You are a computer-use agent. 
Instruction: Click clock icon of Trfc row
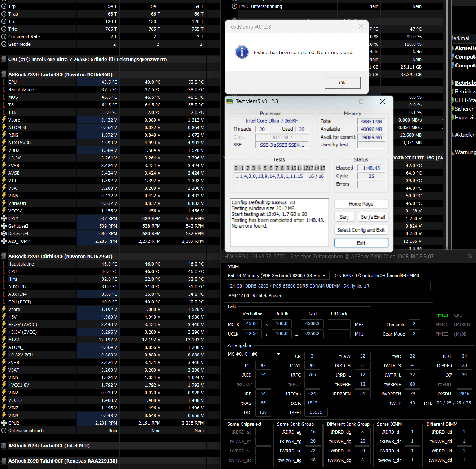click(x=4, y=29)
